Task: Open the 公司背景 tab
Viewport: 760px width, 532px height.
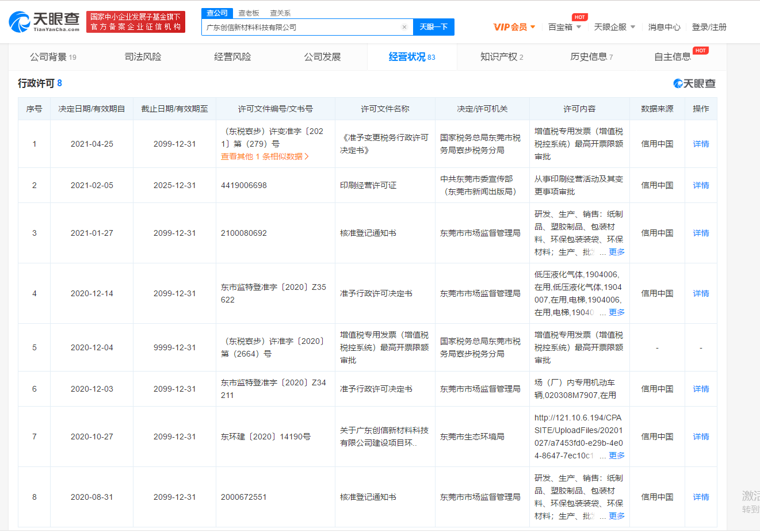Action: coord(53,57)
